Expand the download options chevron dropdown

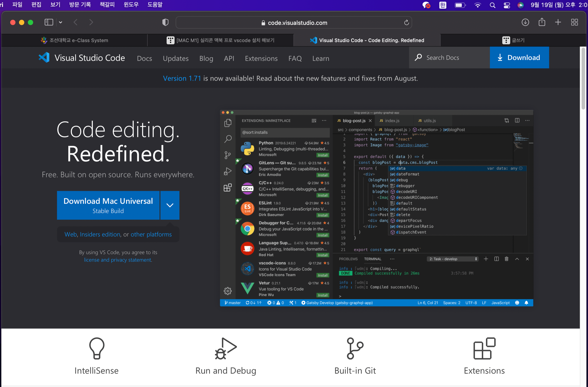[x=170, y=205]
